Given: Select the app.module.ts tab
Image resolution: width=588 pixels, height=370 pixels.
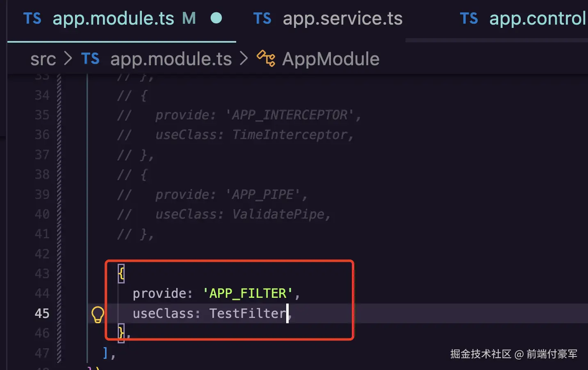Looking at the screenshot, I should click(122, 19).
